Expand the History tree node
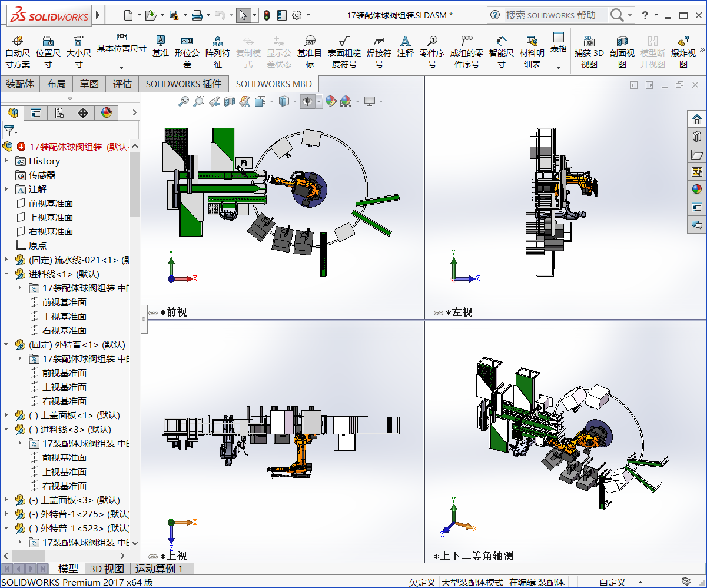Image resolution: width=707 pixels, height=588 pixels. 6,161
